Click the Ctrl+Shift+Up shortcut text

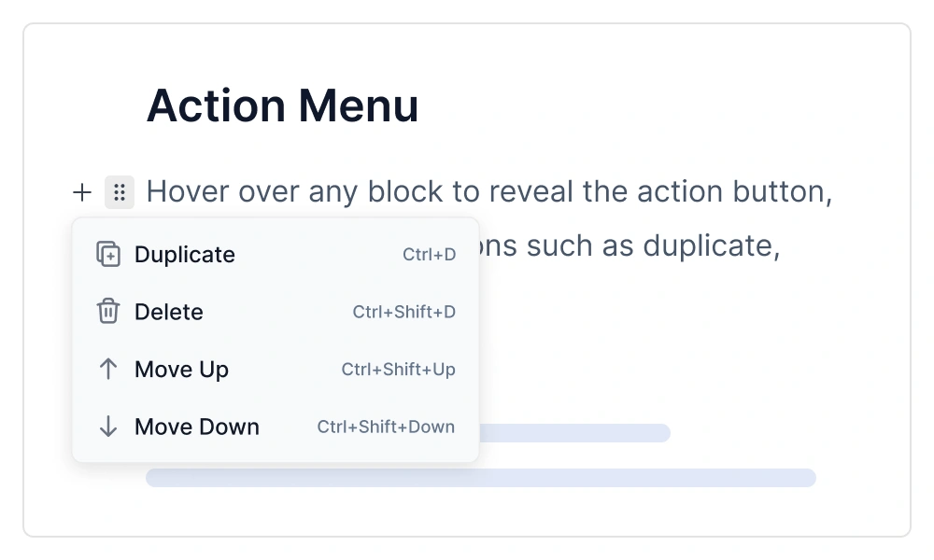pyautogui.click(x=398, y=370)
